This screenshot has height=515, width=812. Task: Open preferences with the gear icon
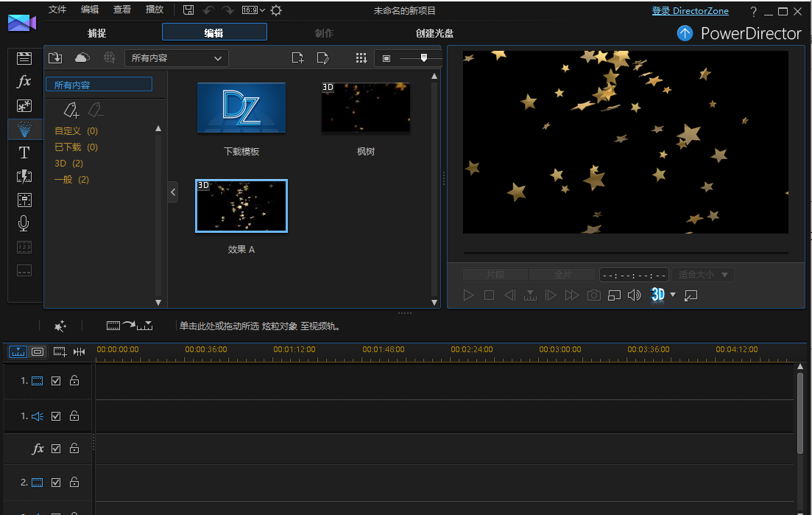(x=277, y=10)
